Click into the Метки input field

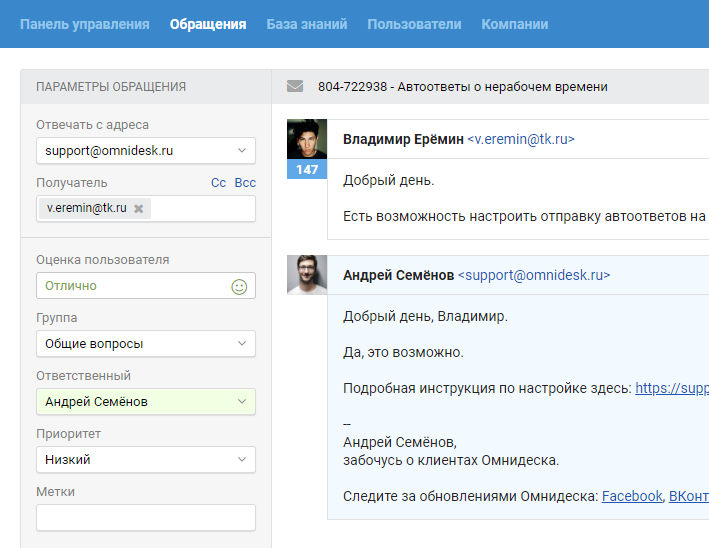pos(146,518)
